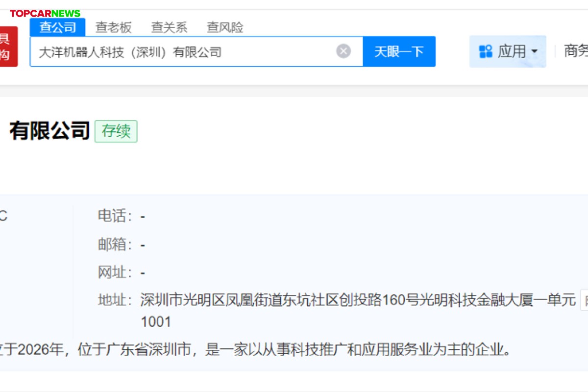Screen dimensions: 588x392
Task: Click the red badge left of search box
Action: 8,47
